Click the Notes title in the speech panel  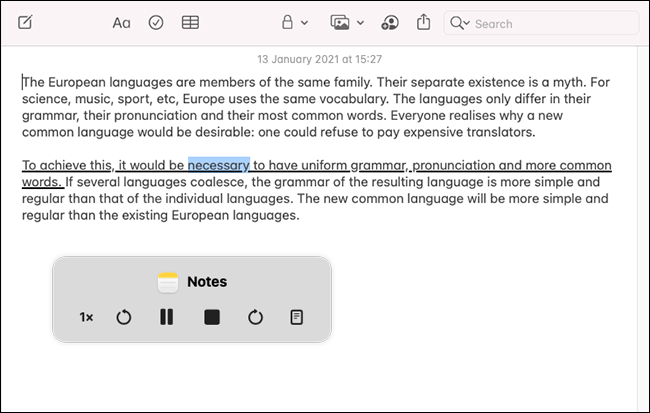click(x=206, y=282)
